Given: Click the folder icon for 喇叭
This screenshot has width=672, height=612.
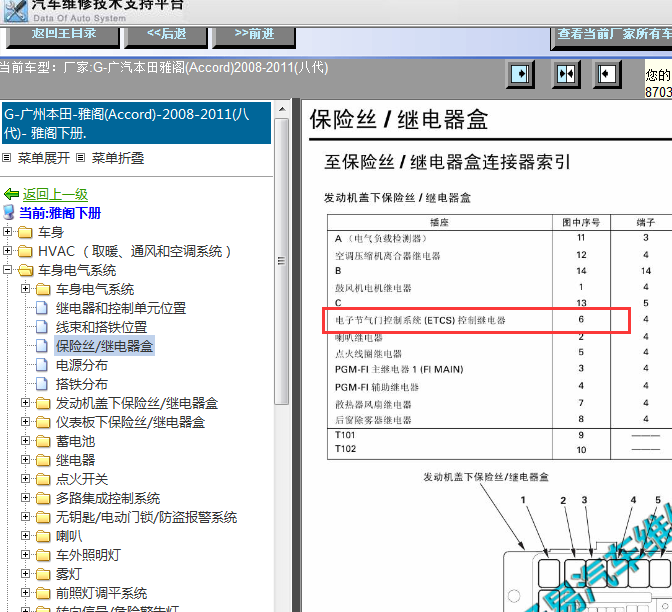Looking at the screenshot, I should click(x=43, y=536).
